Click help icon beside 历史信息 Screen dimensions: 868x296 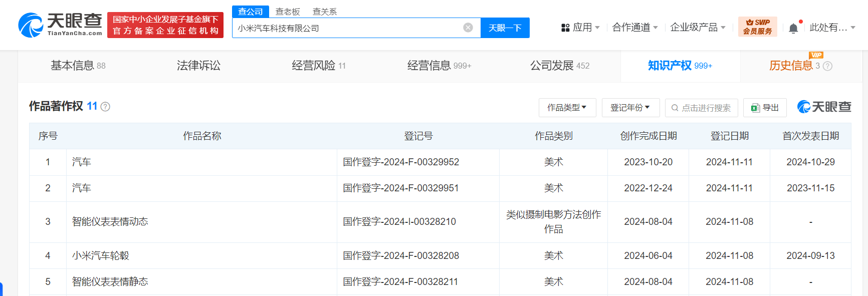(x=827, y=66)
